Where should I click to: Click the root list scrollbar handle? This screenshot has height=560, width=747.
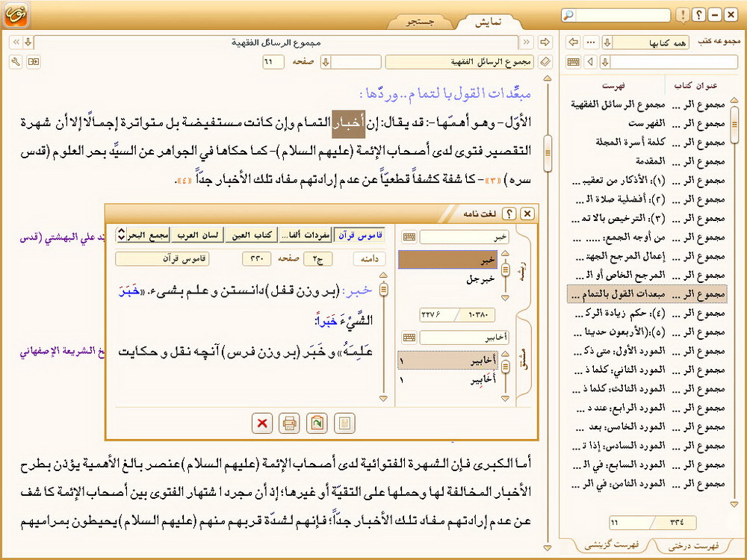point(506,270)
